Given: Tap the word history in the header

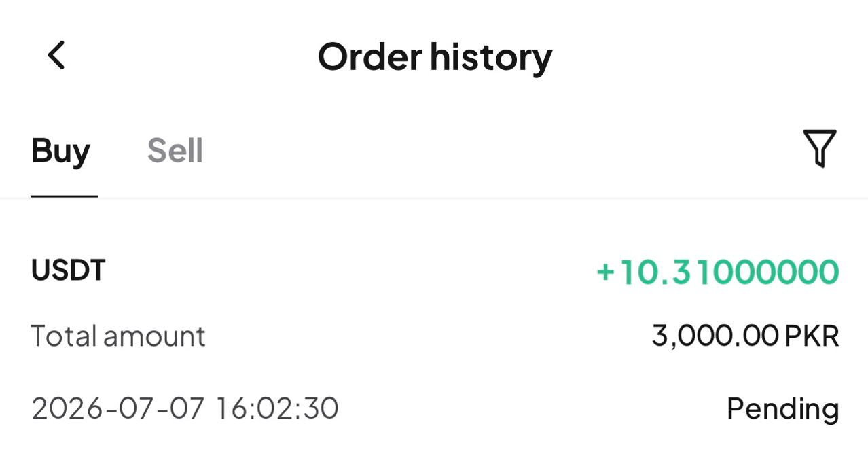Looking at the screenshot, I should [x=491, y=57].
